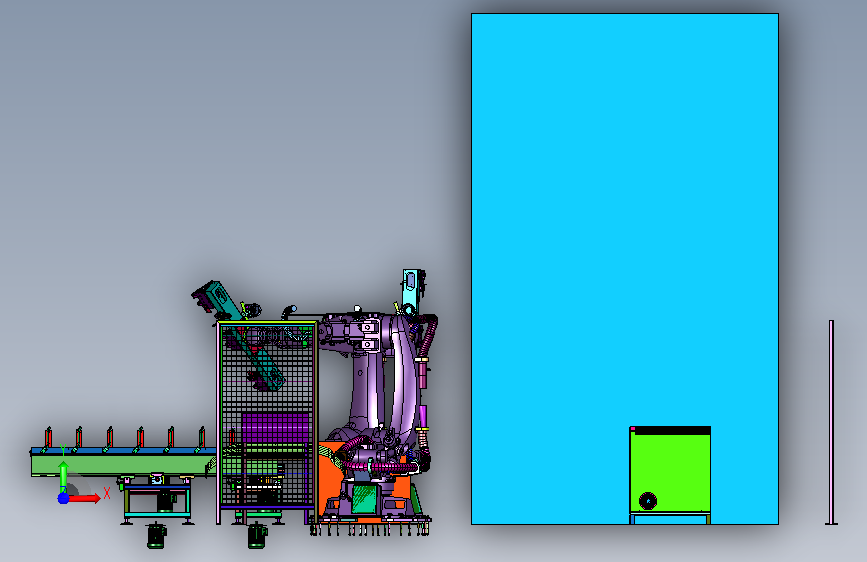The image size is (867, 562).
Task: Select the motor beneath the conveyor stand
Action: pyautogui.click(x=156, y=536)
